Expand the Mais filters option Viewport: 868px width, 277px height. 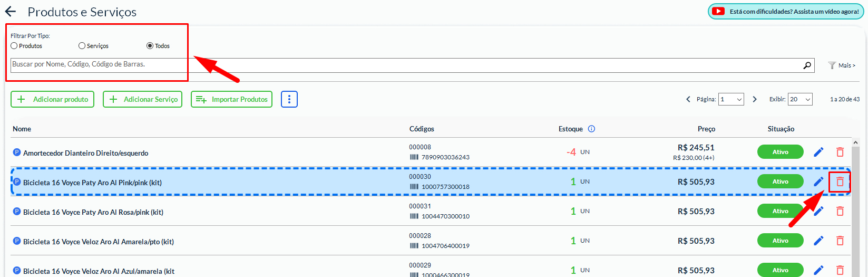[842, 65]
